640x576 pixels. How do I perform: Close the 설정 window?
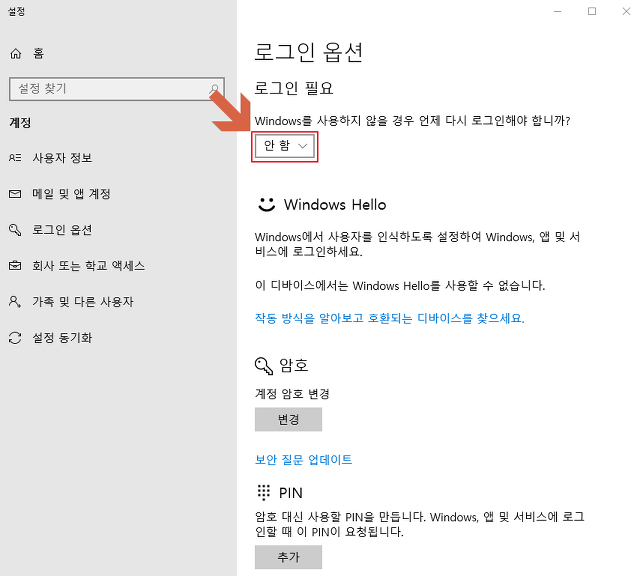626,11
